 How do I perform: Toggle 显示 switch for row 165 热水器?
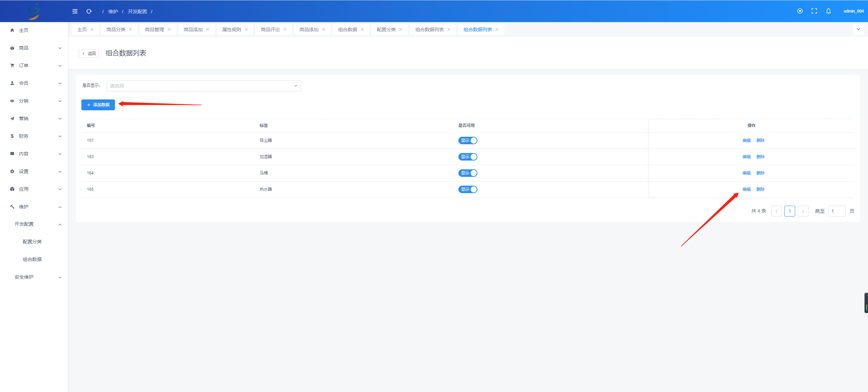click(x=468, y=189)
